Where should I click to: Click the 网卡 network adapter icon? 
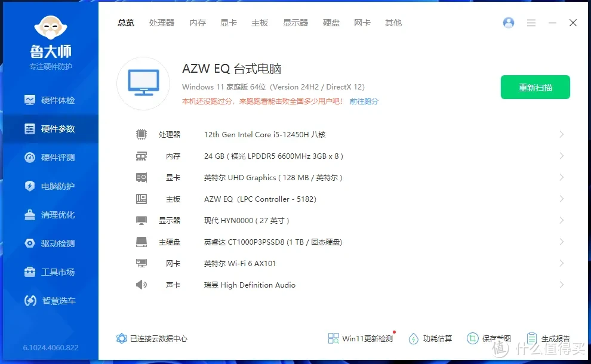[141, 263]
